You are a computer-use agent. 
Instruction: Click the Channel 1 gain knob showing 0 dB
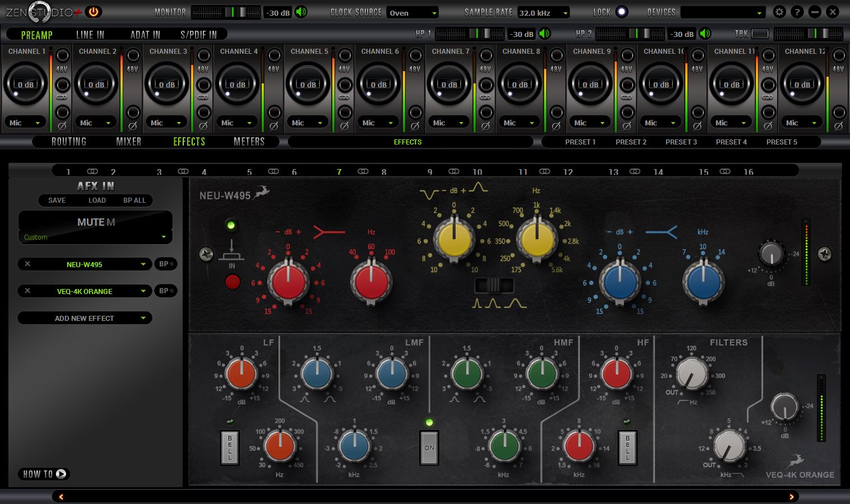point(26,85)
